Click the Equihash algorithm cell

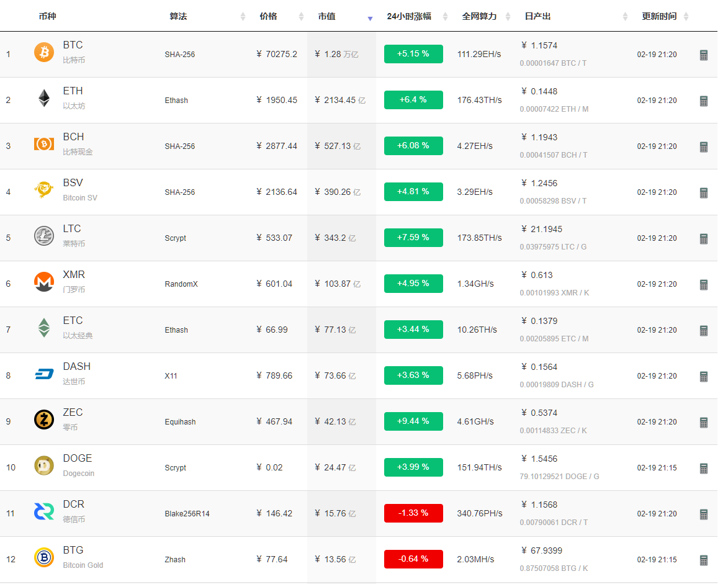click(180, 422)
